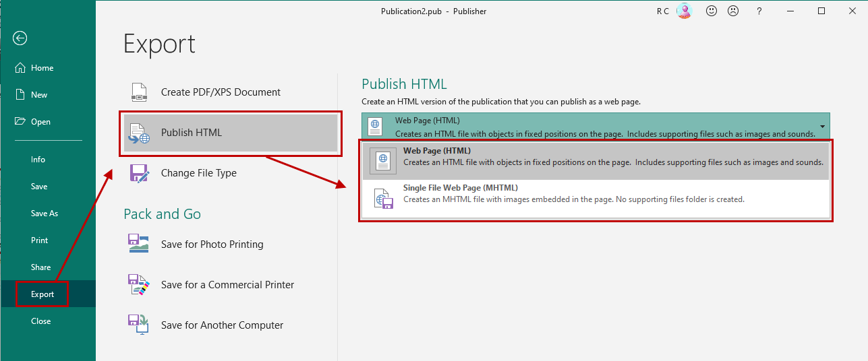This screenshot has height=361, width=868.
Task: Open the Share page in sidebar
Action: 41,267
